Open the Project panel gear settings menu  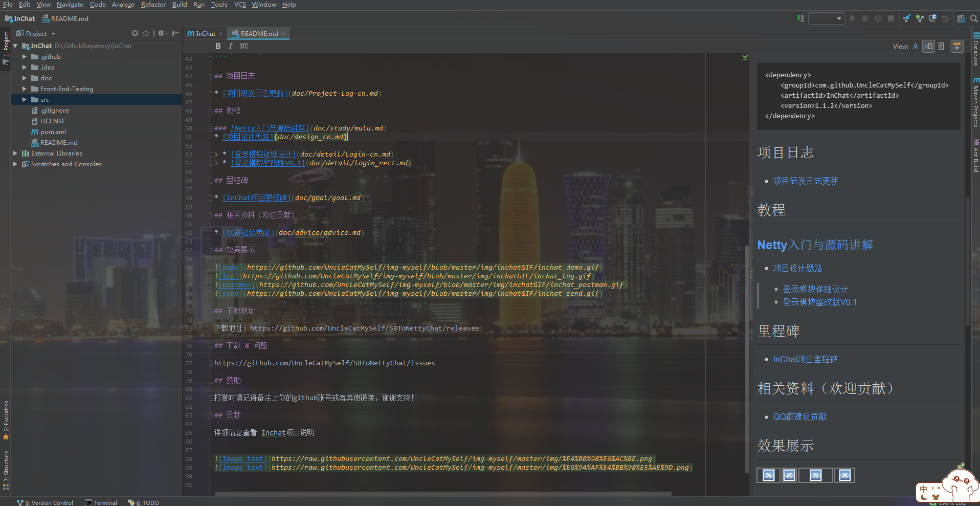[x=162, y=33]
